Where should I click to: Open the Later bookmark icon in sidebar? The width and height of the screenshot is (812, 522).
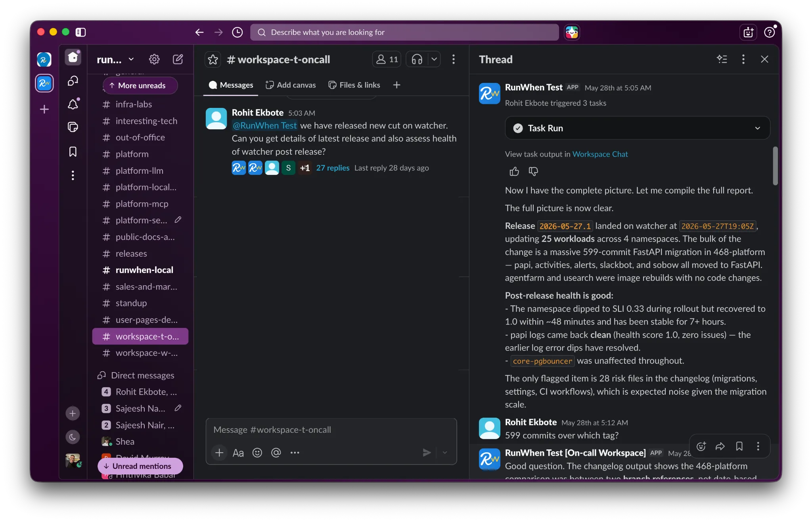[x=73, y=152]
